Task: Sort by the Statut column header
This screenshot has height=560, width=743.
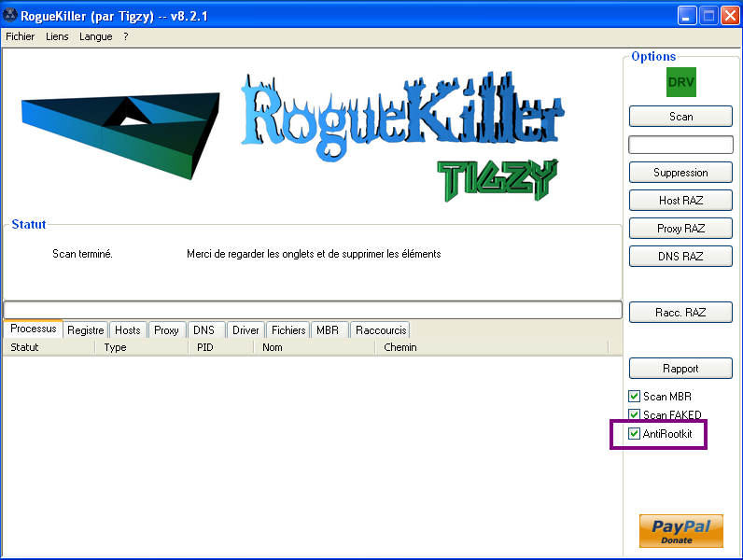Action: click(x=49, y=347)
